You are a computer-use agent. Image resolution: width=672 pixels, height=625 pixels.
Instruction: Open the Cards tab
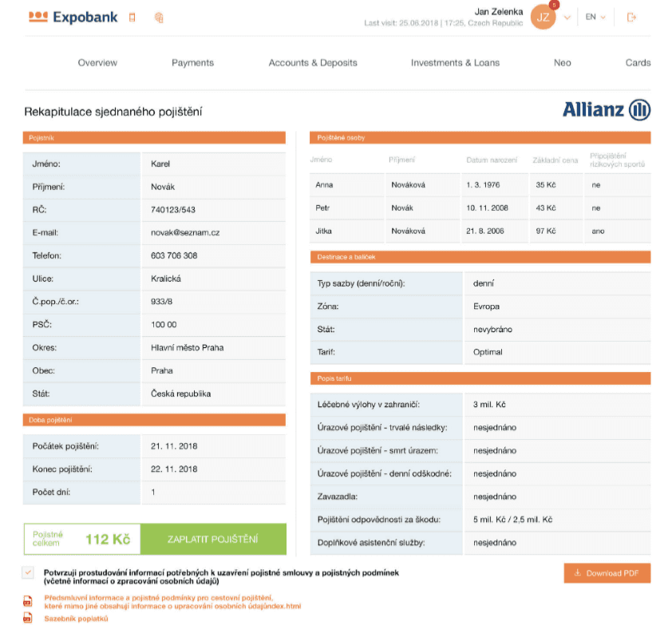tap(638, 62)
